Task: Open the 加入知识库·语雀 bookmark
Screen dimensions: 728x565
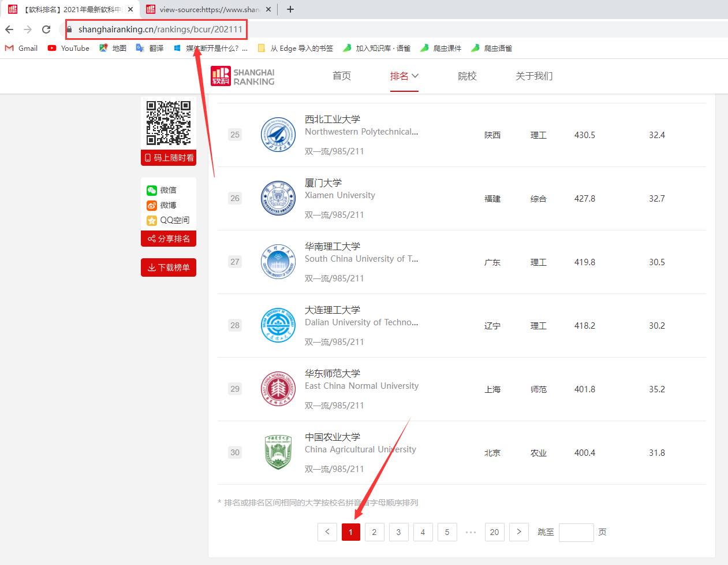Action: (x=376, y=49)
